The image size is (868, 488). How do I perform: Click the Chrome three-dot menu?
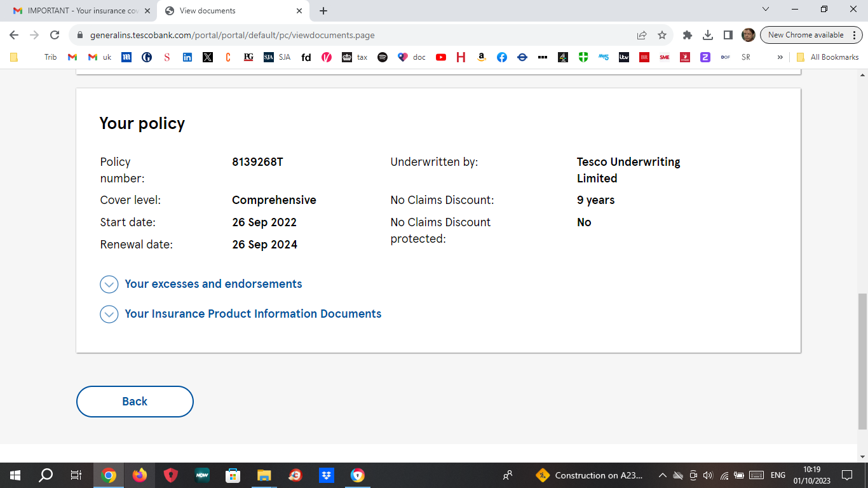[853, 35]
